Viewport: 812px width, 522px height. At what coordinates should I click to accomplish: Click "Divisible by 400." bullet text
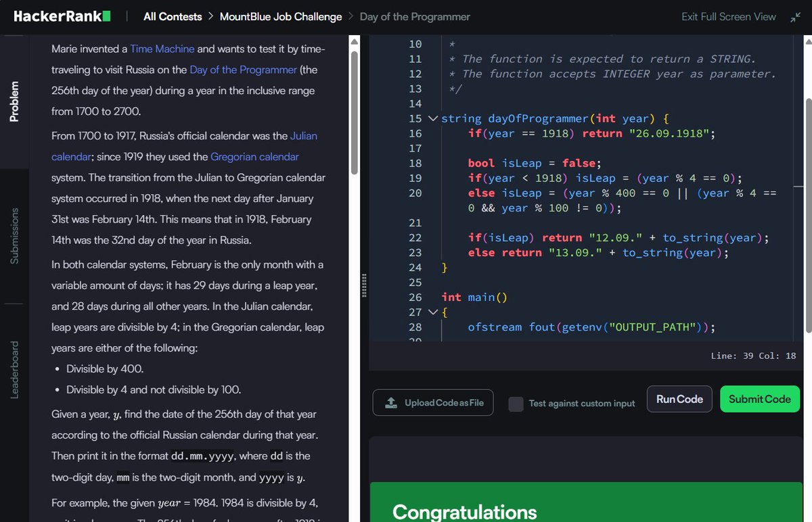point(105,369)
